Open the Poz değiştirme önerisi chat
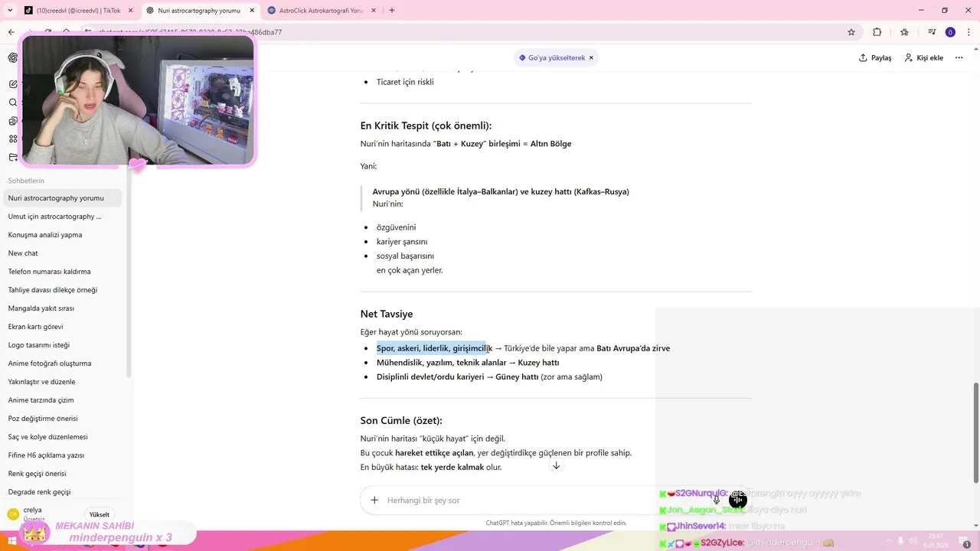 point(62,419)
